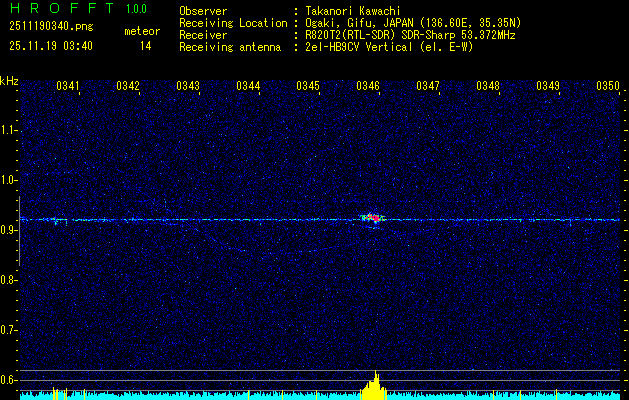This screenshot has width=629, height=400.
Task: Click the 0.6 kHz frequency tick
Action: click(9, 380)
